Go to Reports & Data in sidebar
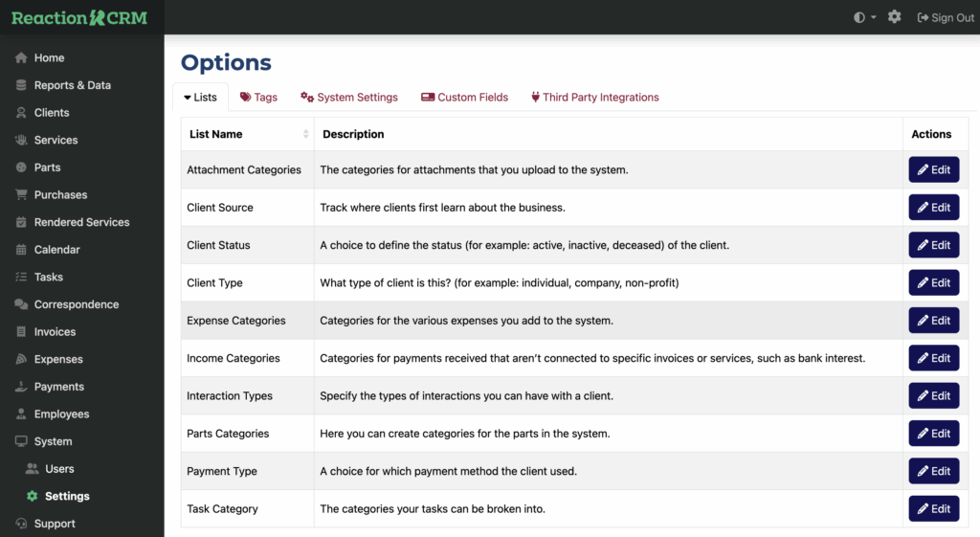This screenshot has height=537, width=980. (72, 85)
